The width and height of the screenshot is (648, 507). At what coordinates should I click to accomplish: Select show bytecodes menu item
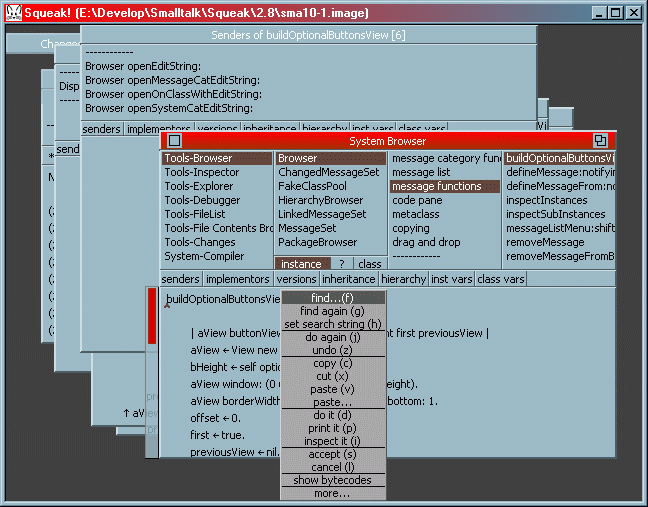coord(332,480)
